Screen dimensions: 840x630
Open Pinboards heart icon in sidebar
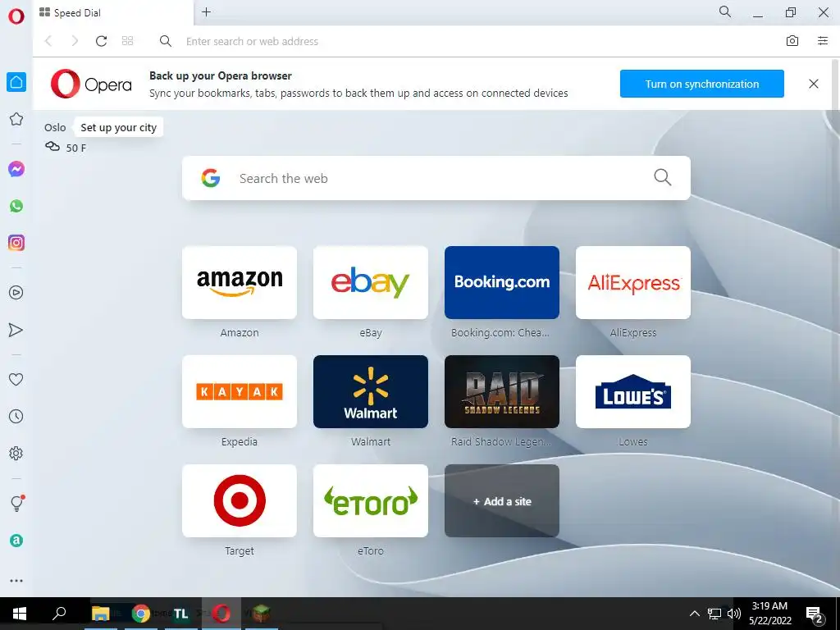16,379
